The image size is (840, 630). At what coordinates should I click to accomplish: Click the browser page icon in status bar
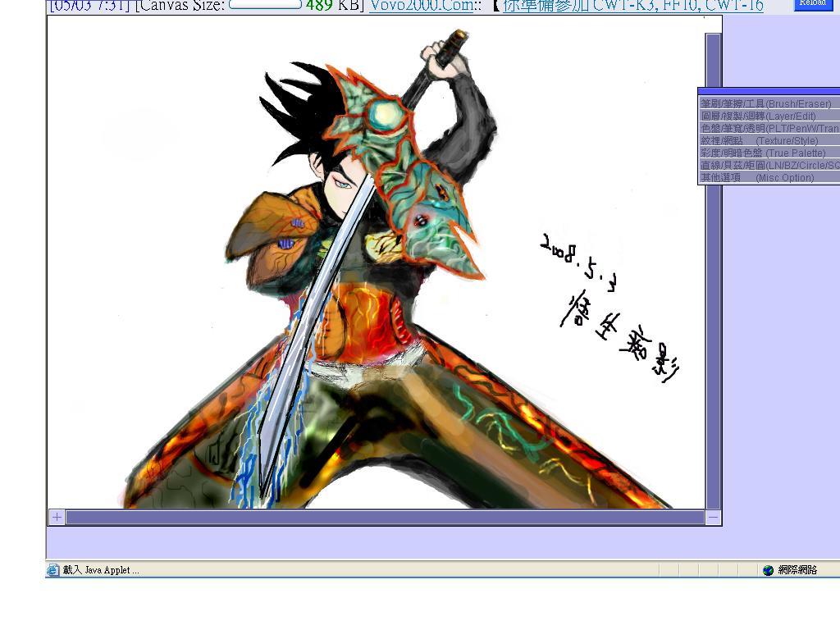point(52,570)
